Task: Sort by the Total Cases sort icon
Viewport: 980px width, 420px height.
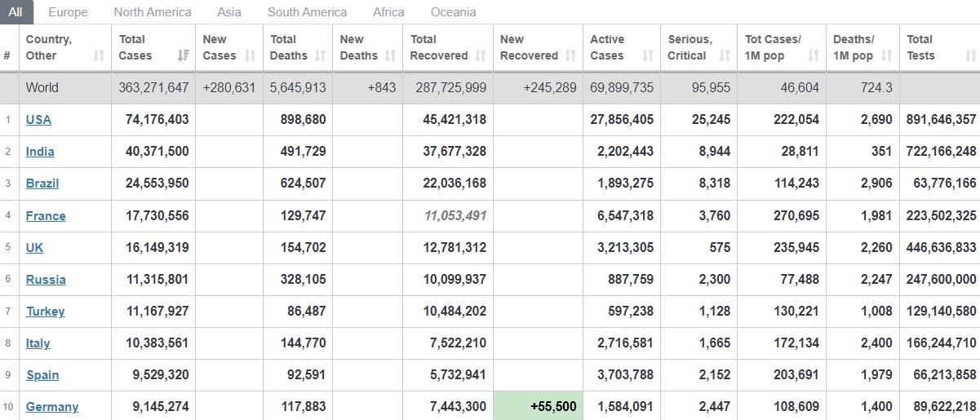Action: (x=184, y=56)
